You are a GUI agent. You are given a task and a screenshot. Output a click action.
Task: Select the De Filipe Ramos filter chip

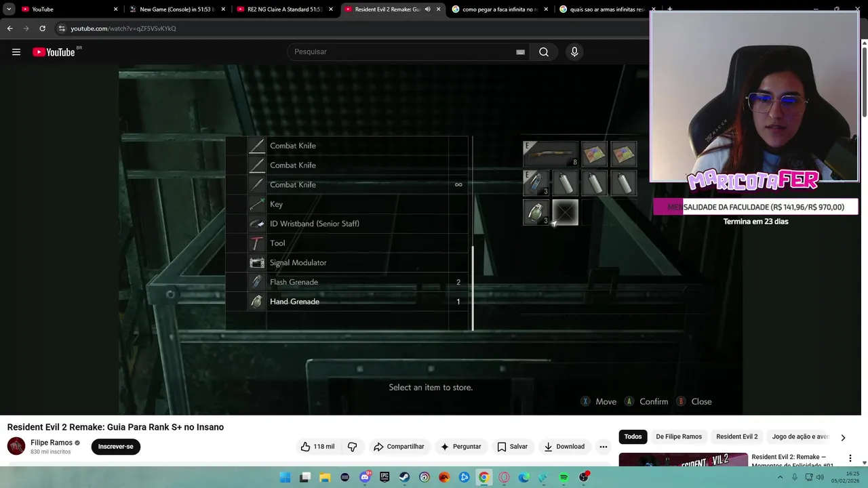pos(679,436)
